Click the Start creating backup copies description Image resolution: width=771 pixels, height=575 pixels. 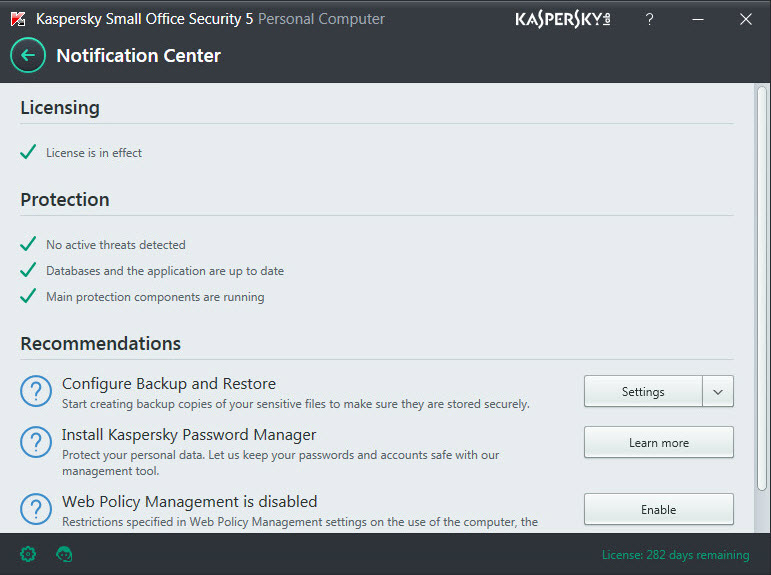pos(296,404)
